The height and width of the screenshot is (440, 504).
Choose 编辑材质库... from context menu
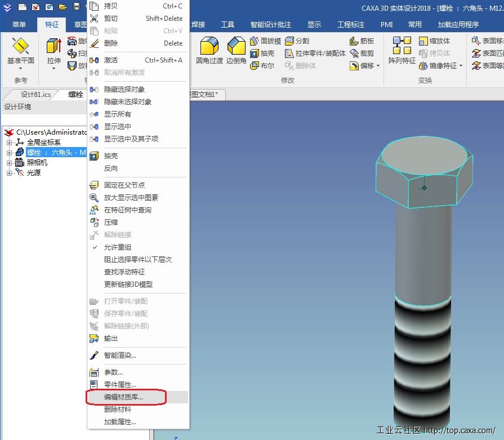pos(124,397)
